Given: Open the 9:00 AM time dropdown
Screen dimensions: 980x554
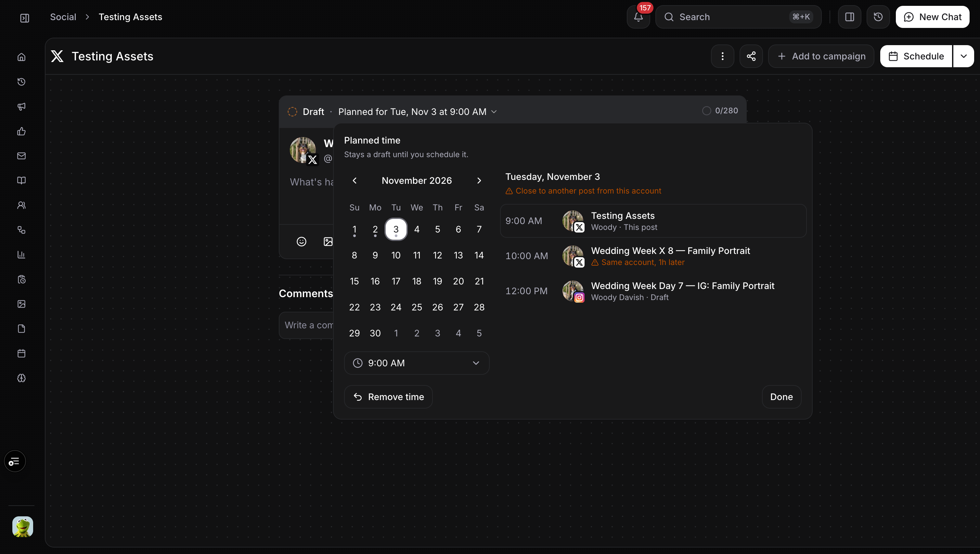Looking at the screenshot, I should coord(417,363).
